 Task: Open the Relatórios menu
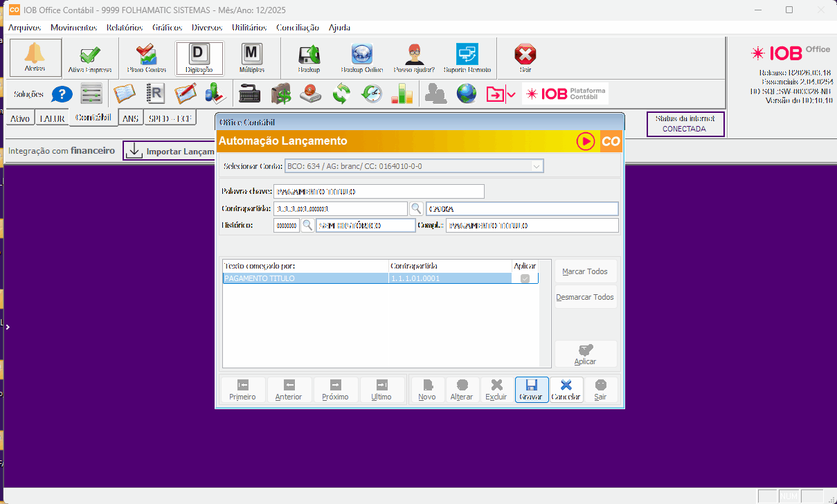coord(125,28)
